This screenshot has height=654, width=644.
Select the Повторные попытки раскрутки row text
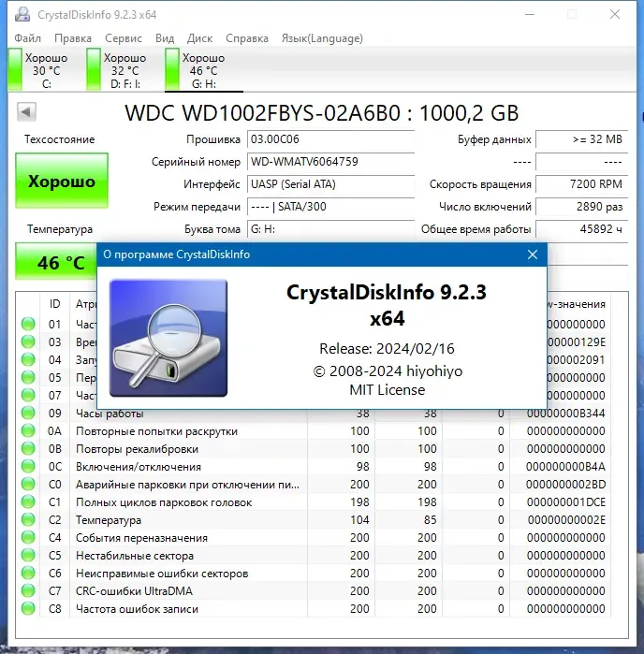coord(156,431)
